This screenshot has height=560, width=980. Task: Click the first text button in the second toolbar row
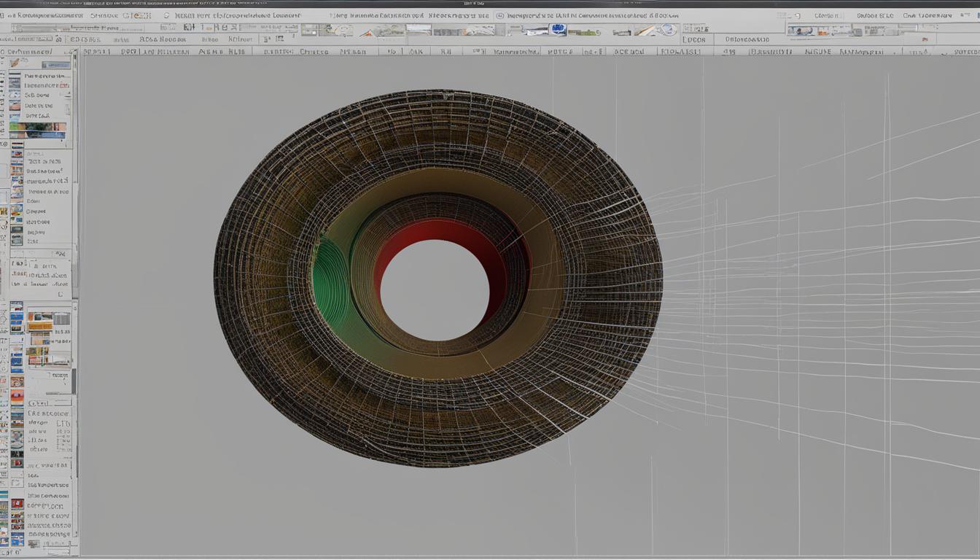pyautogui.click(x=84, y=39)
